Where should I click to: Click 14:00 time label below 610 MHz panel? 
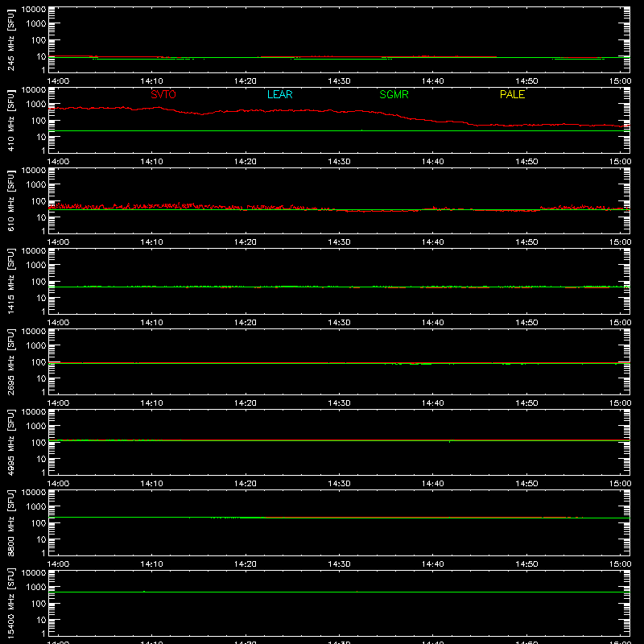(x=58, y=242)
